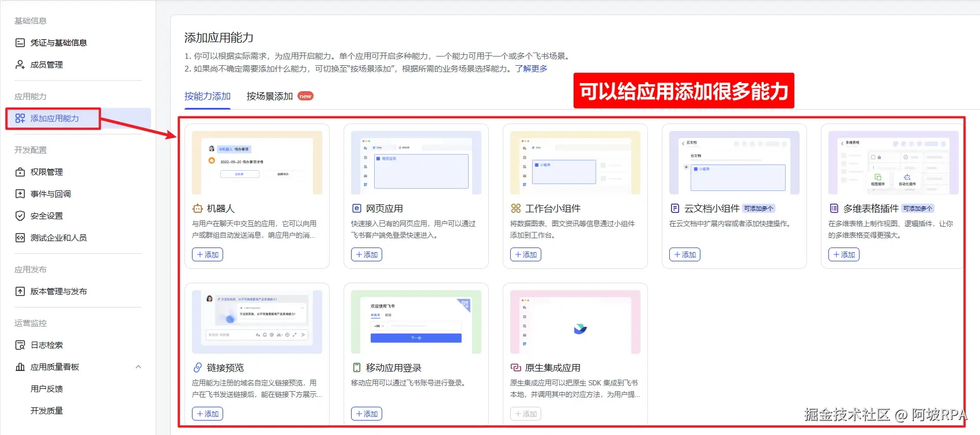Click the 测试企业和人员 icon
The height and width of the screenshot is (435, 980).
pyautogui.click(x=20, y=238)
